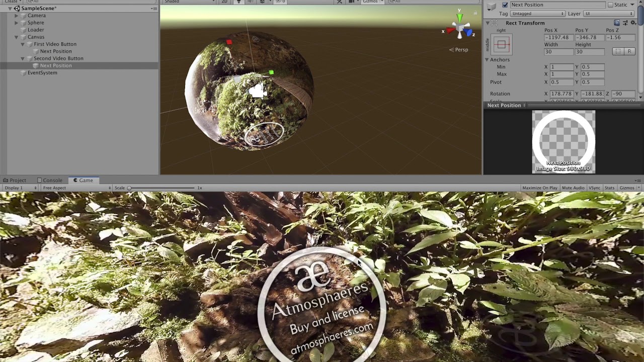Toggle Persp projection label in scene
Viewport: 644px width, 362px height.
pyautogui.click(x=459, y=50)
